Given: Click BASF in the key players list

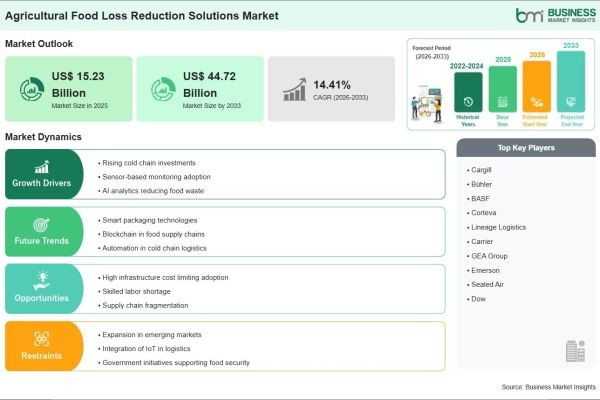Looking at the screenshot, I should coord(478,199).
